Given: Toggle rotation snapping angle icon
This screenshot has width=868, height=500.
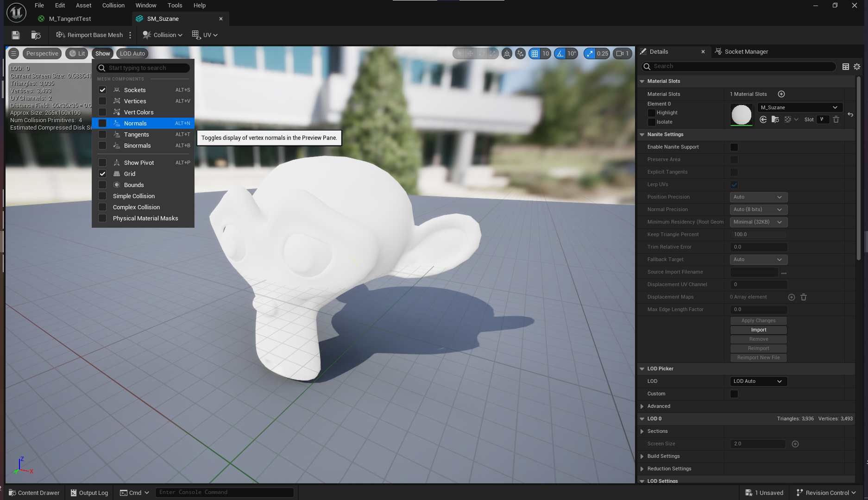Looking at the screenshot, I should click(560, 54).
